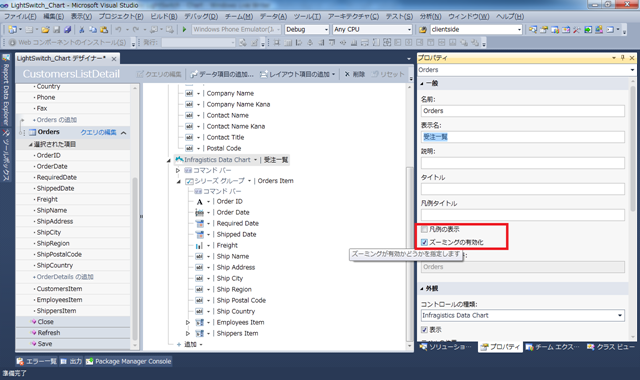This screenshot has width=640, height=380.
Task: Toggle the 表示 checkbox in 外観
Action: point(424,330)
